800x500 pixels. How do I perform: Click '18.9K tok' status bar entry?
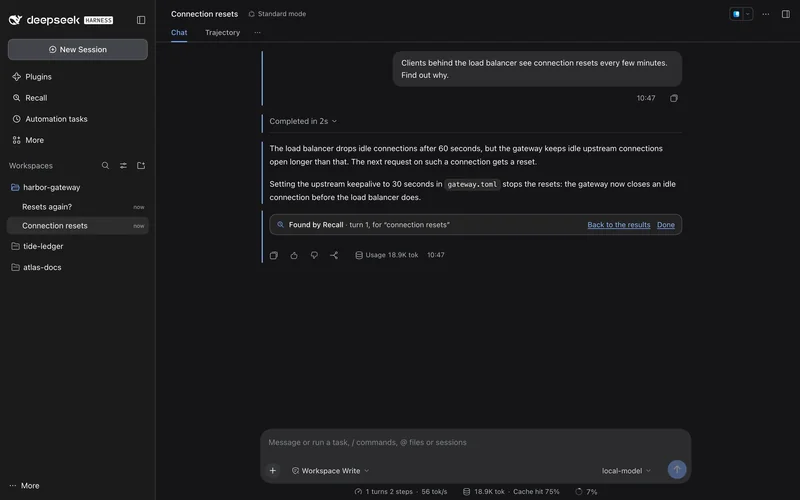pyautogui.click(x=484, y=492)
